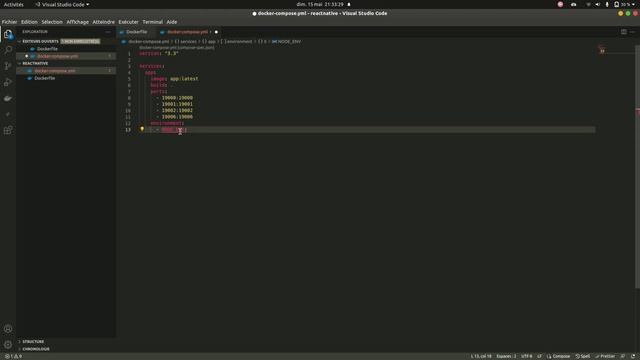This screenshot has width=640, height=360.
Task: Open the Source Control view
Action: coord(8,66)
